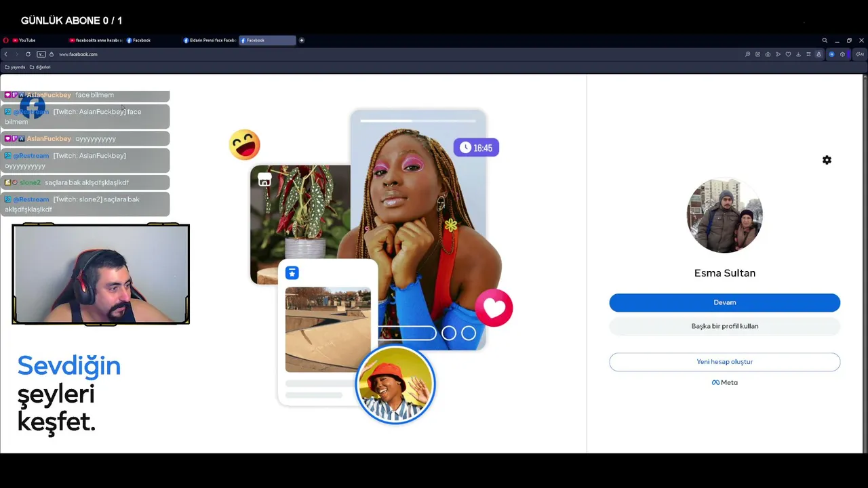
Task: Click the triangle arrow icon in the toolbar
Action: pyautogui.click(x=778, y=54)
